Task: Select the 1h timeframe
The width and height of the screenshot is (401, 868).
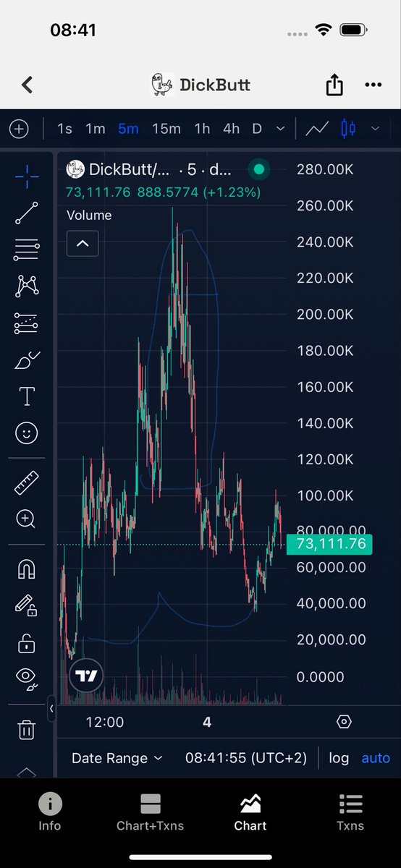Action: point(202,129)
